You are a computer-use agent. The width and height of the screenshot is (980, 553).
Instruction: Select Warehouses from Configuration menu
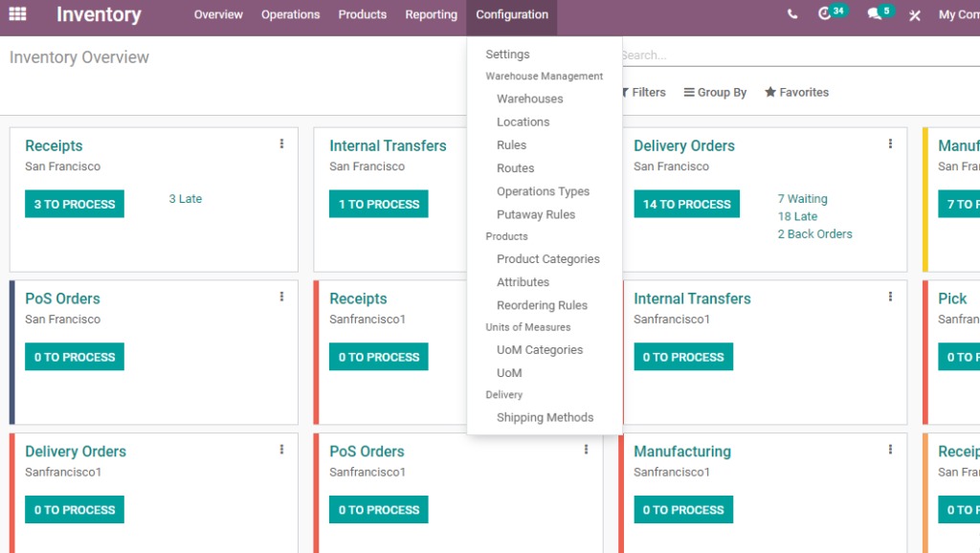529,99
